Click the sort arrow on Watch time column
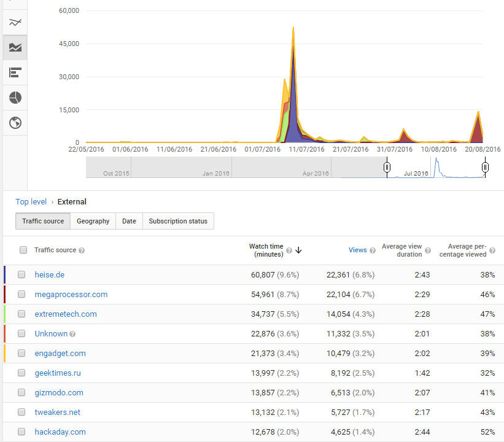504x442 pixels. coord(298,250)
